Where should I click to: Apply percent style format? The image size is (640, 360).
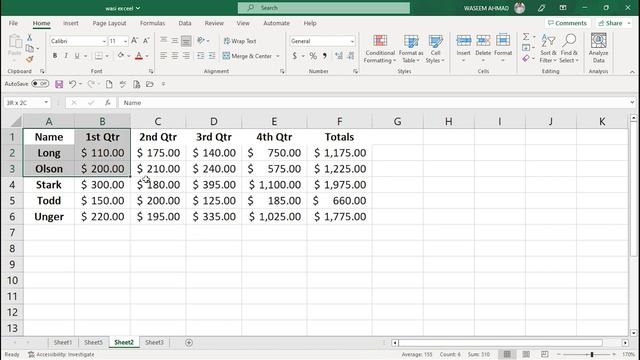tap(313, 56)
